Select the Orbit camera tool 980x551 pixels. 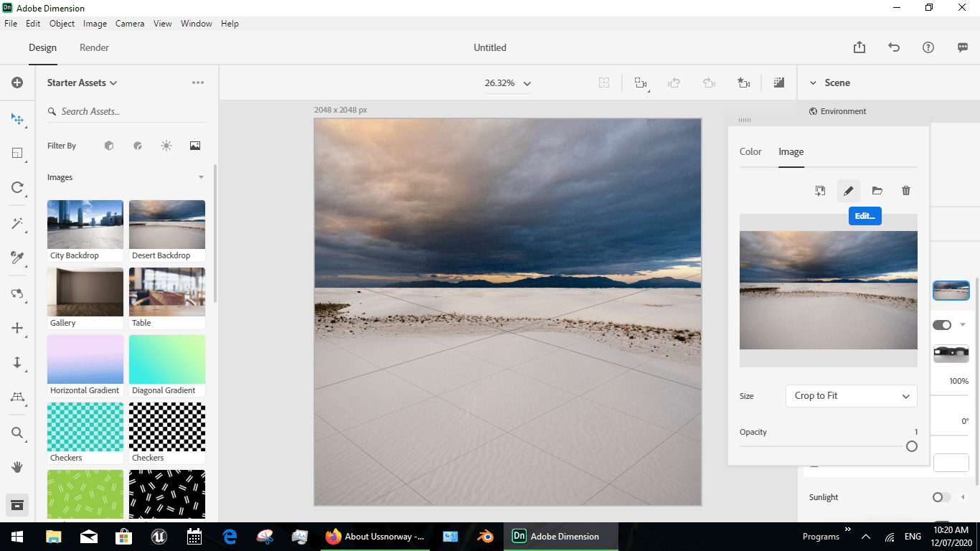(x=17, y=293)
